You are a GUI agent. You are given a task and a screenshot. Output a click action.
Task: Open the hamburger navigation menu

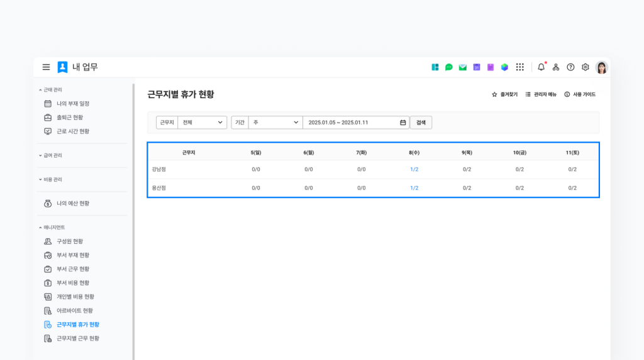click(x=46, y=67)
